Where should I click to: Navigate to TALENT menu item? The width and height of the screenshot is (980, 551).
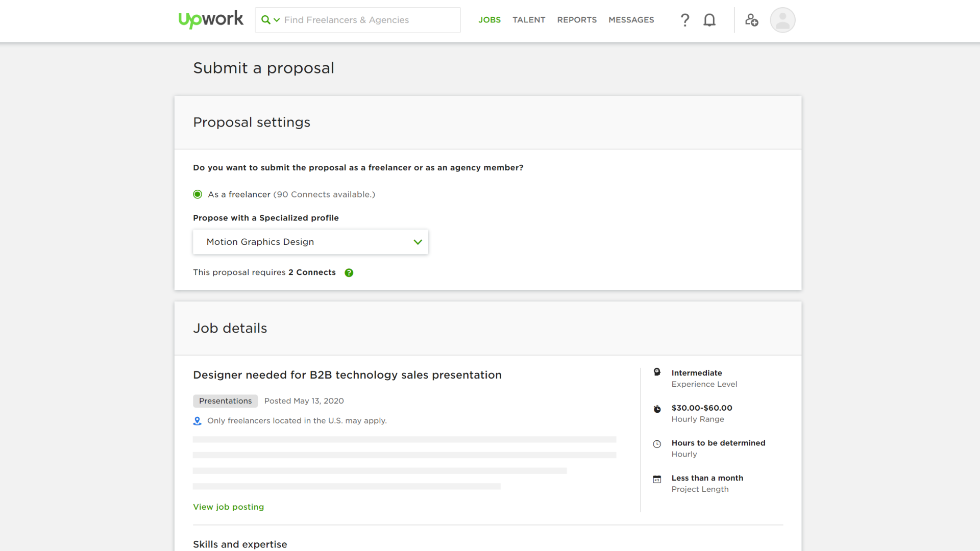529,19
